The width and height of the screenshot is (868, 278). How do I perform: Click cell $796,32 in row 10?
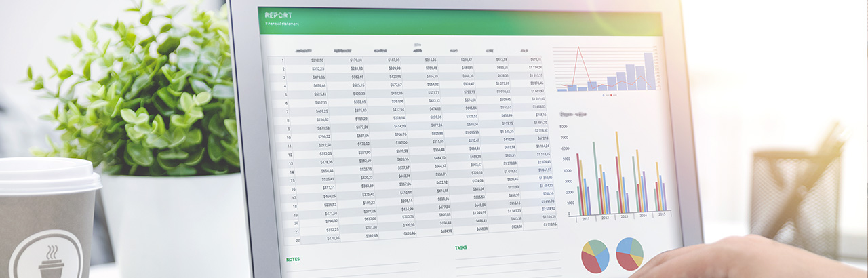(323, 137)
